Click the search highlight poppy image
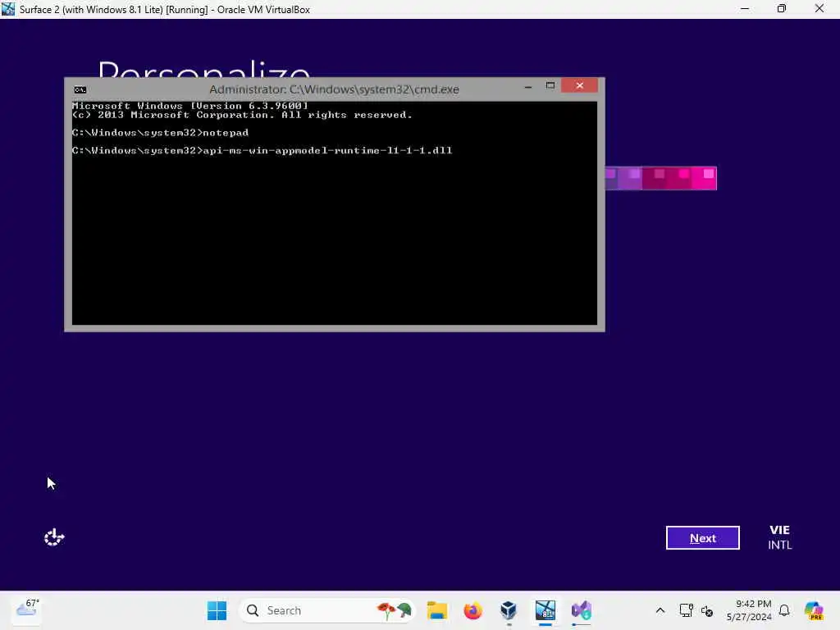840x630 pixels. click(x=394, y=610)
